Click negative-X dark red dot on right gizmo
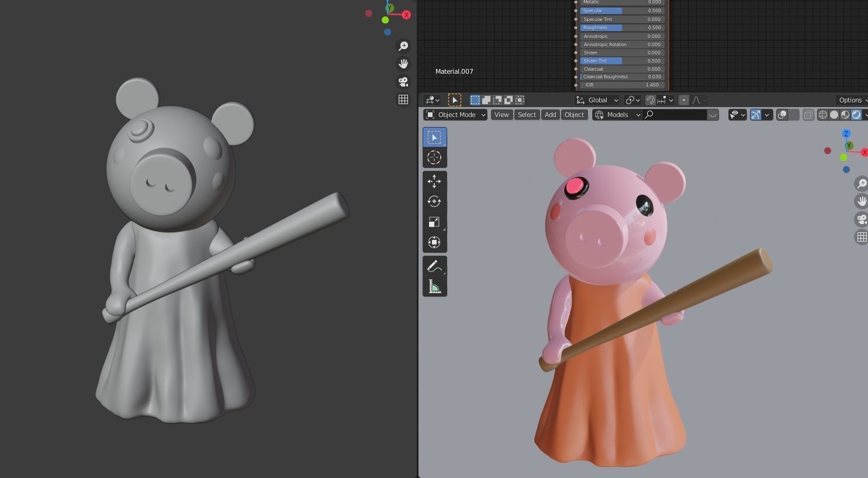The height and width of the screenshot is (478, 868). (828, 151)
